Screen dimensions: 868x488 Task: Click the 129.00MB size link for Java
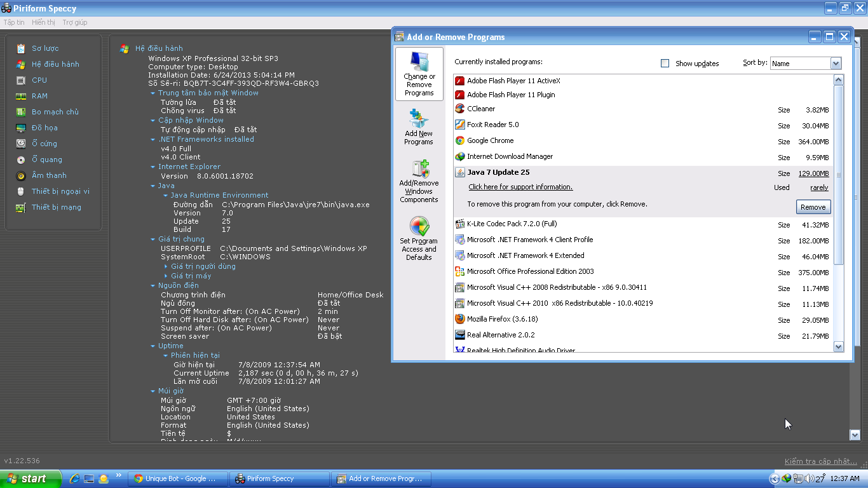tap(814, 173)
